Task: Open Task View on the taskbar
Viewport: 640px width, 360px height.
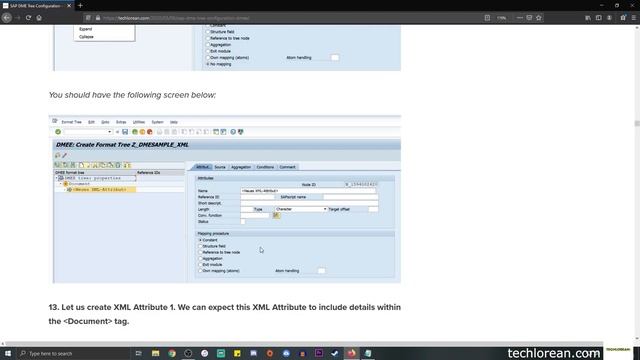Action: tap(138, 353)
